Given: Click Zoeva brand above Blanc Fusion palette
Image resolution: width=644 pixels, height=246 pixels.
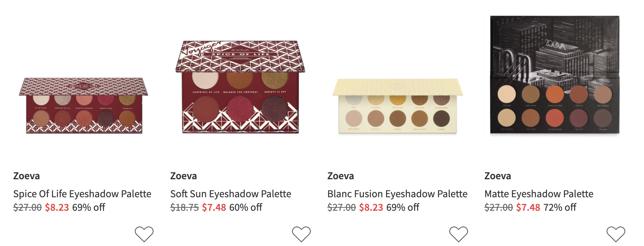Looking at the screenshot, I should coord(341,176).
